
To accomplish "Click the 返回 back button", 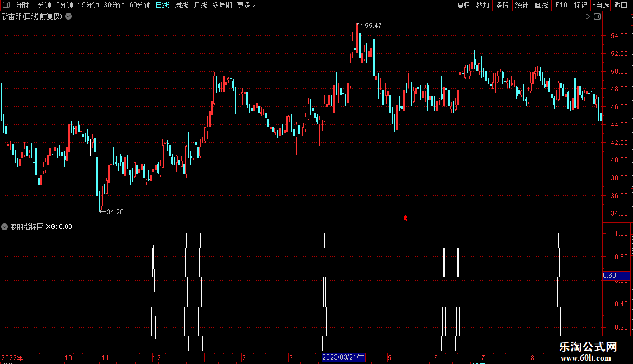I will click(621, 5).
